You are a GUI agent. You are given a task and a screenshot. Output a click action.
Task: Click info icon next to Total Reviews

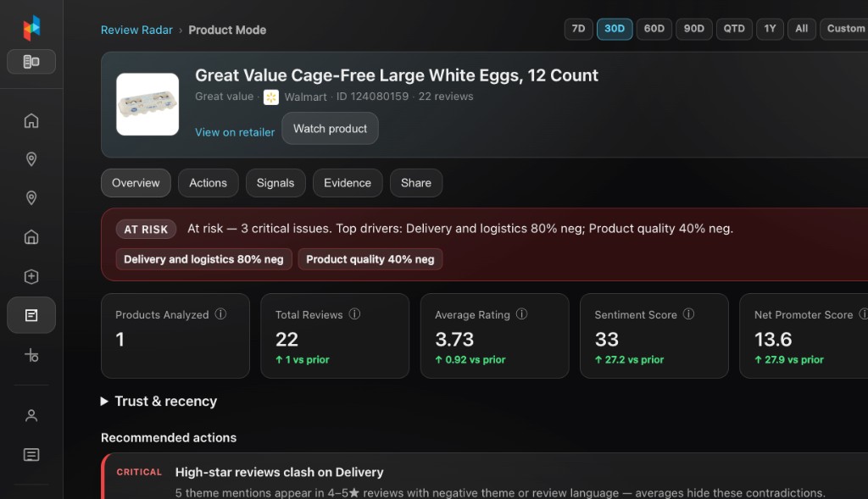(x=355, y=314)
